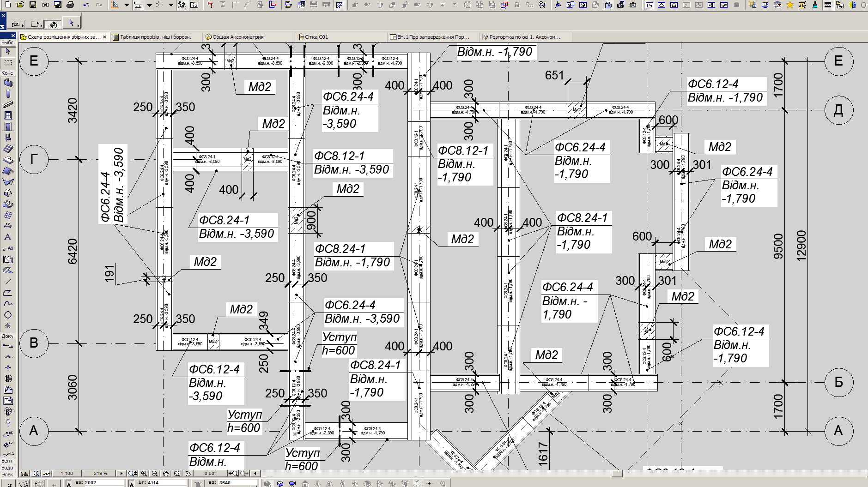This screenshot has height=487, width=868.
Task: Click the Δr coordinate field showing 4114
Action: coord(167,483)
